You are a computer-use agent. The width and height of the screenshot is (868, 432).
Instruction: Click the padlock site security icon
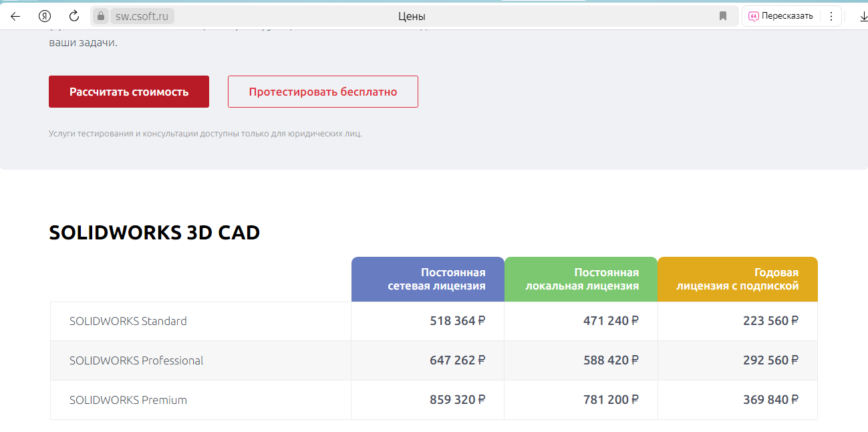point(101,16)
